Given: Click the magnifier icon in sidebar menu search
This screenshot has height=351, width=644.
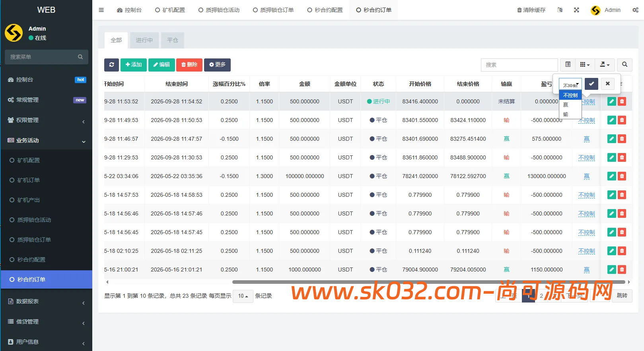Looking at the screenshot, I should 80,57.
